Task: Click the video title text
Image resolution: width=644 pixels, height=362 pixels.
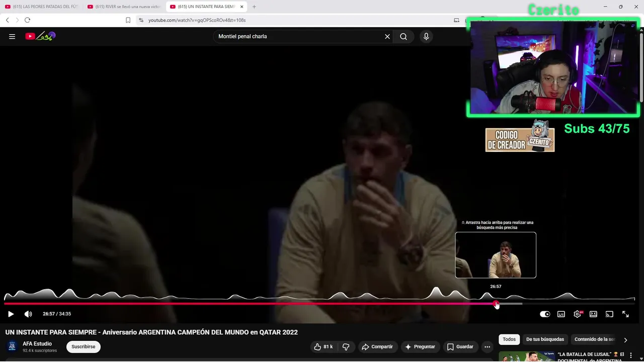Action: coord(151,332)
